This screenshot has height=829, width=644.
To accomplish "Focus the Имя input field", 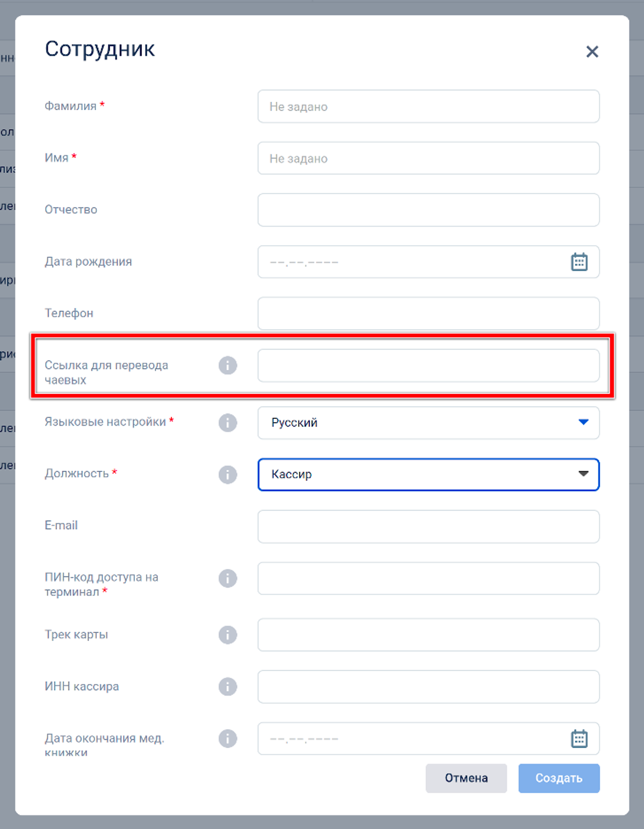I will [428, 158].
